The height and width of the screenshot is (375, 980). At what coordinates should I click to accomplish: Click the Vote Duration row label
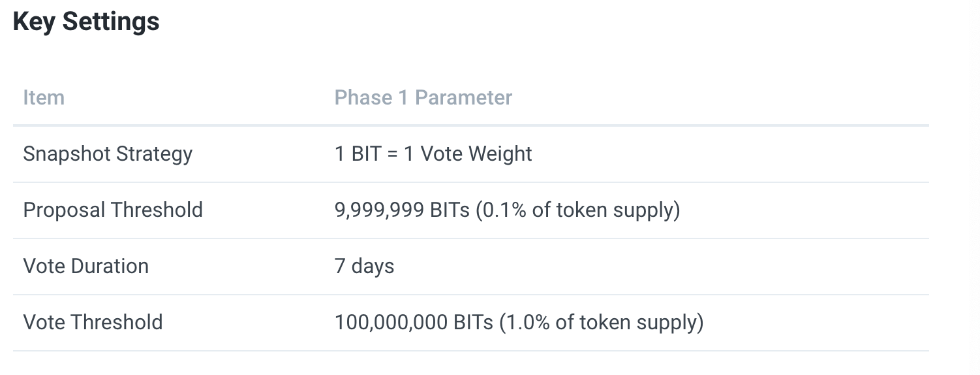tap(86, 266)
